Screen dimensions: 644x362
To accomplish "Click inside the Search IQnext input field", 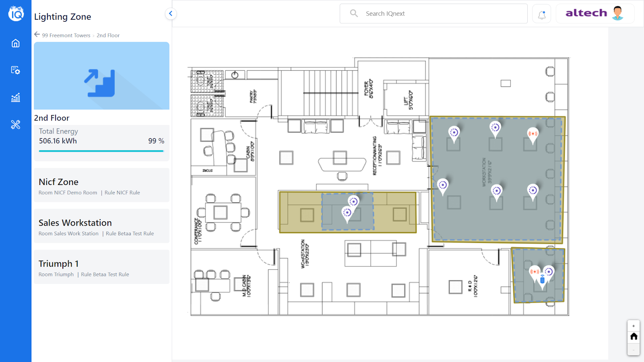I will tap(402, 13).
